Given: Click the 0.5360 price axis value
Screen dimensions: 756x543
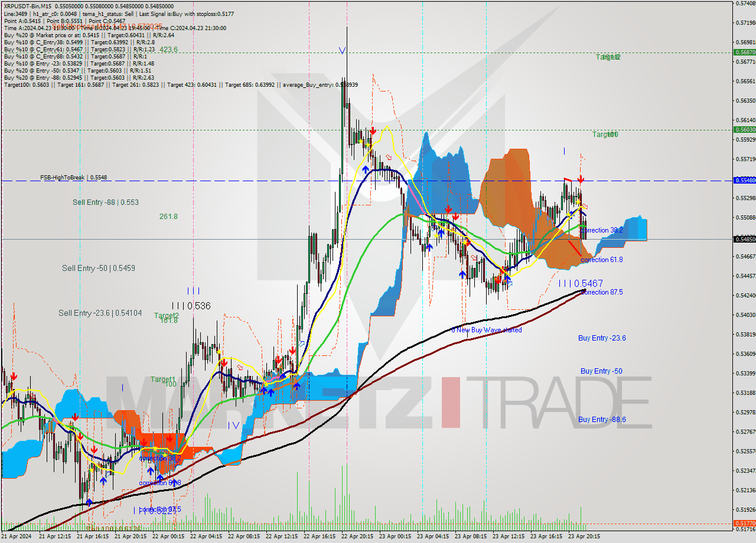Looking at the screenshot, I should tap(745, 354).
